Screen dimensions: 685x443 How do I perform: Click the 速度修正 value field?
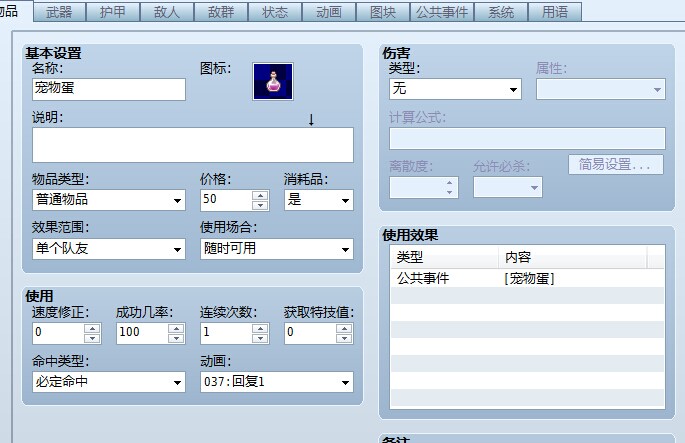58,333
